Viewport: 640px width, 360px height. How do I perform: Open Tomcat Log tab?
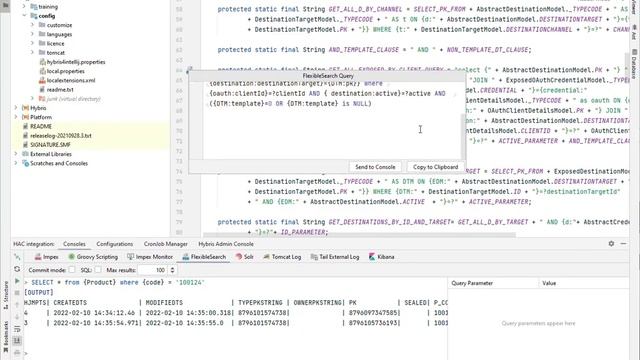pyautogui.click(x=282, y=257)
